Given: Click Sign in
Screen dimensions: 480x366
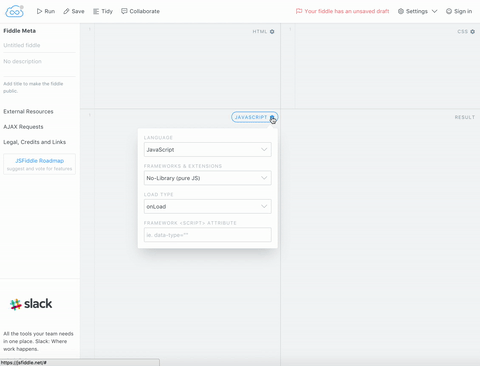Looking at the screenshot, I should [x=459, y=11].
